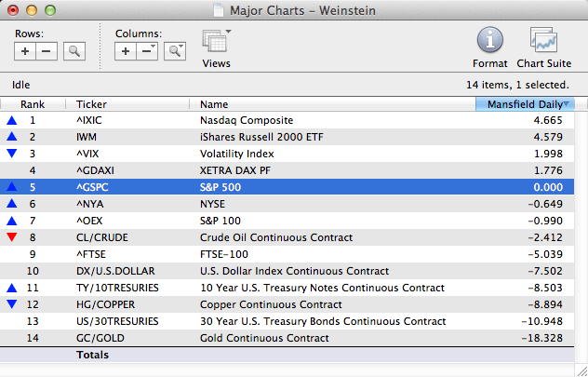Click the Rows search magnifier button
Image resolution: width=588 pixels, height=377 pixels.
tap(73, 51)
